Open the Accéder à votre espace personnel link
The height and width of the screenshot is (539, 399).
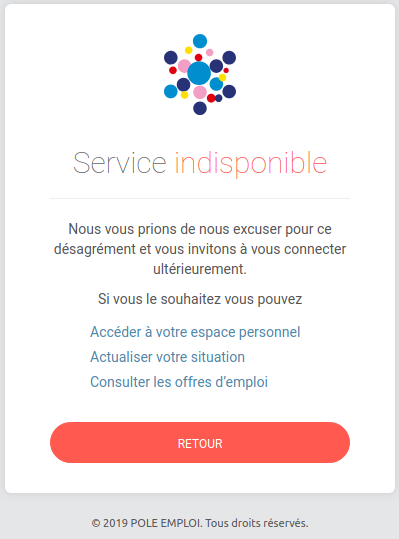tap(195, 332)
